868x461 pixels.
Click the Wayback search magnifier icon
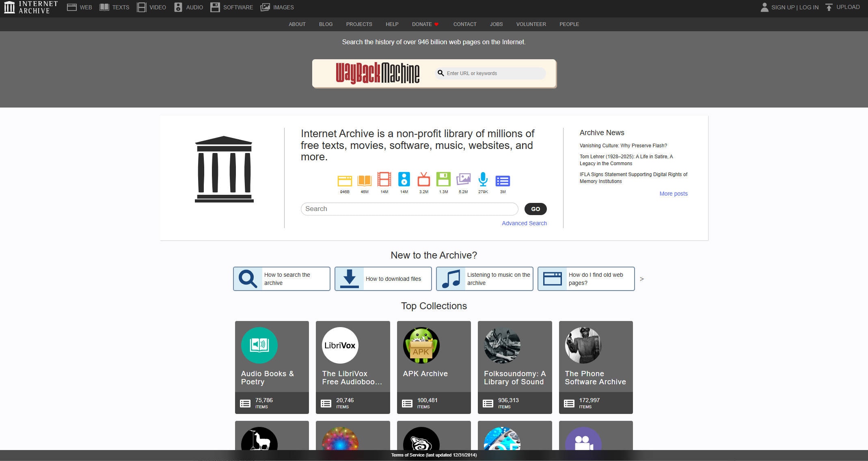[x=440, y=73]
